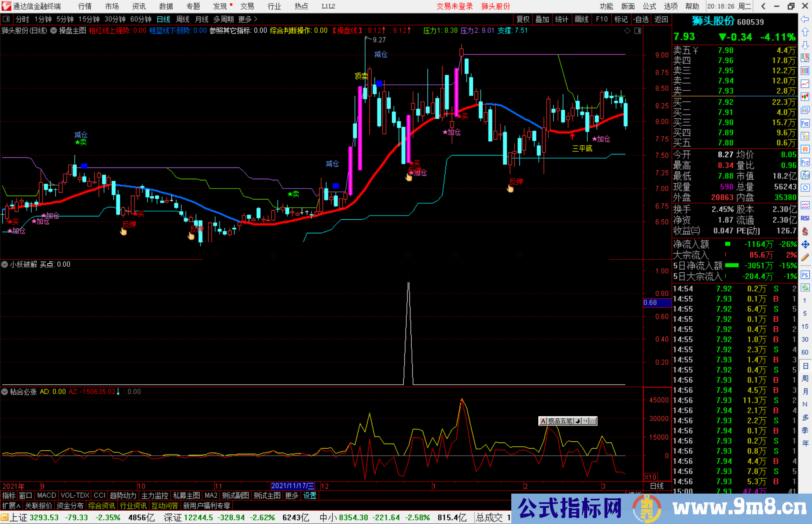Viewport: 812px width, 524px height.
Task: Click the four-way move arrows icon
Action: tap(805, 245)
